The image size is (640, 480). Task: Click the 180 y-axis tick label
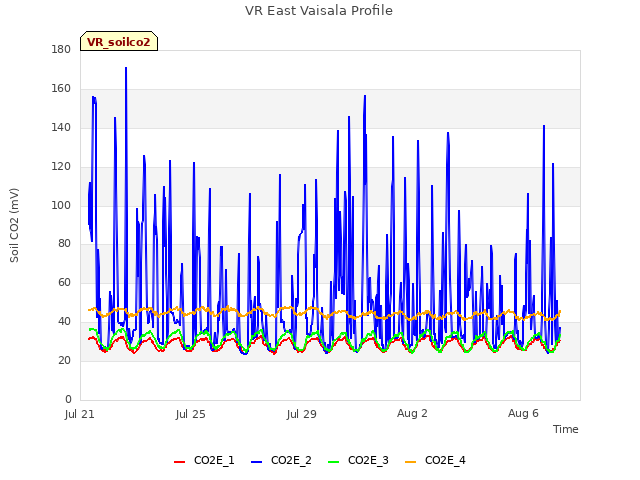point(61,50)
